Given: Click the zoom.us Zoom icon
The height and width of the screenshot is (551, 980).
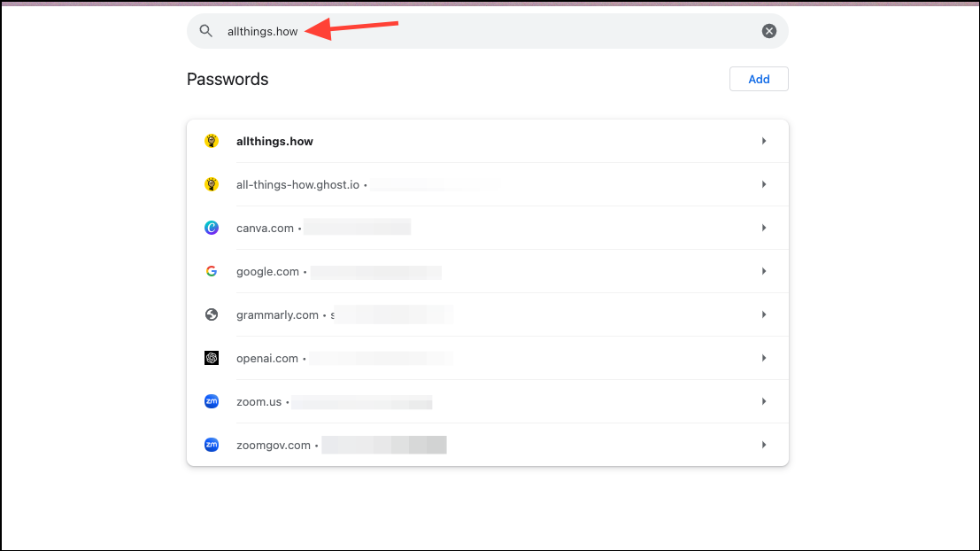Looking at the screenshot, I should [212, 401].
